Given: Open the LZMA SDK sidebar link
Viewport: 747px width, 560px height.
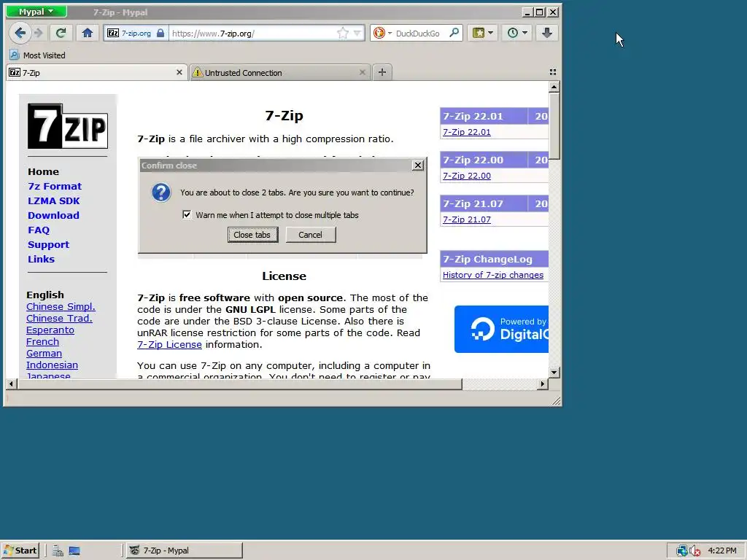Looking at the screenshot, I should [x=53, y=201].
